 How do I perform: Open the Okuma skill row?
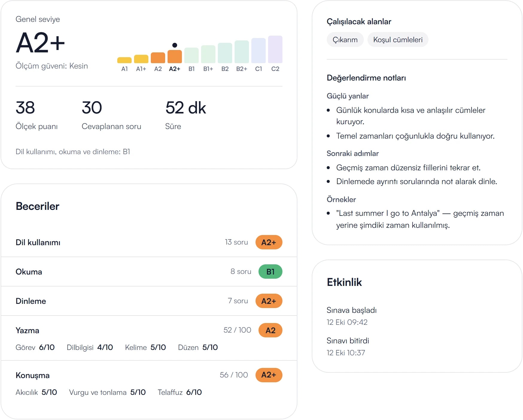[149, 272]
